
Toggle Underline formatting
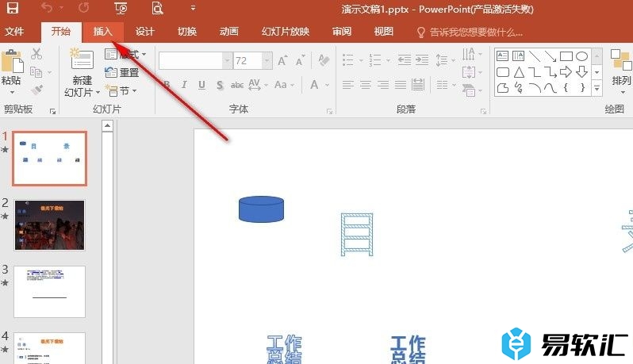(201, 85)
